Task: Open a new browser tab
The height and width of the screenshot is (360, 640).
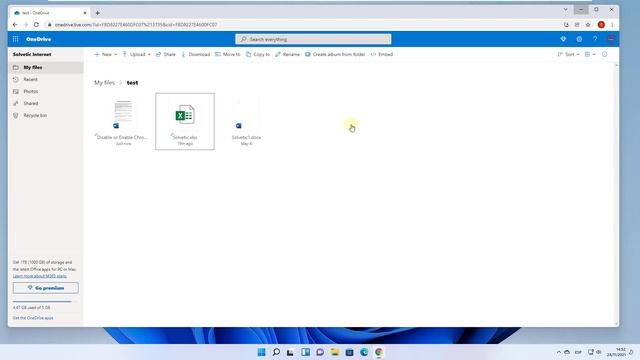Action: 98,13
